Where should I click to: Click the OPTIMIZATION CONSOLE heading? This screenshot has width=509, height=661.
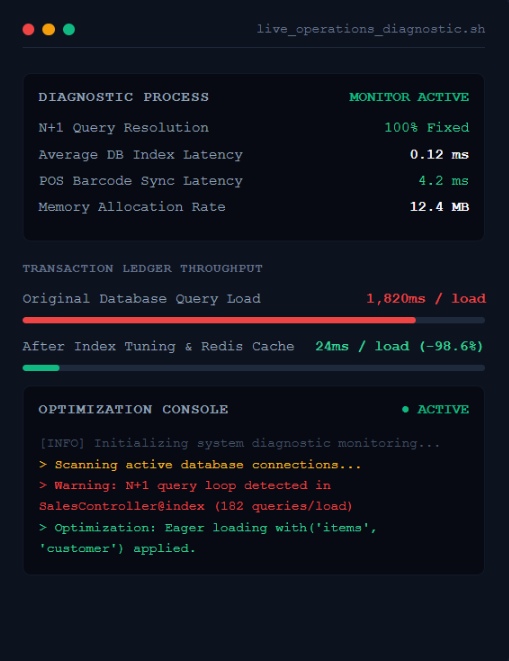tap(133, 409)
